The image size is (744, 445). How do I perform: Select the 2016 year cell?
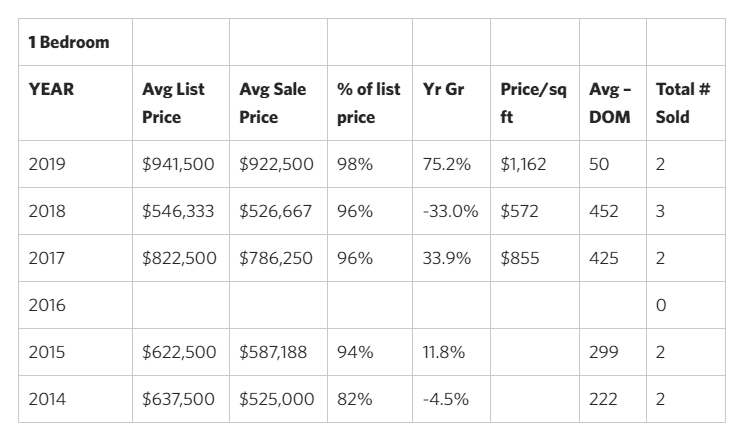[x=47, y=305]
